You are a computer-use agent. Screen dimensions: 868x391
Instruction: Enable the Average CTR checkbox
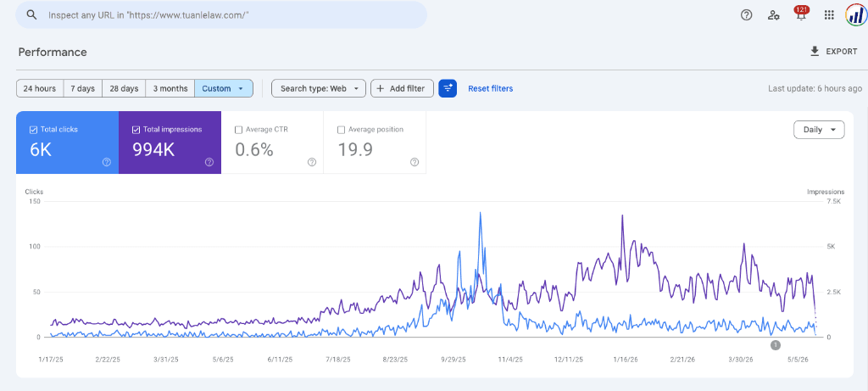(238, 130)
